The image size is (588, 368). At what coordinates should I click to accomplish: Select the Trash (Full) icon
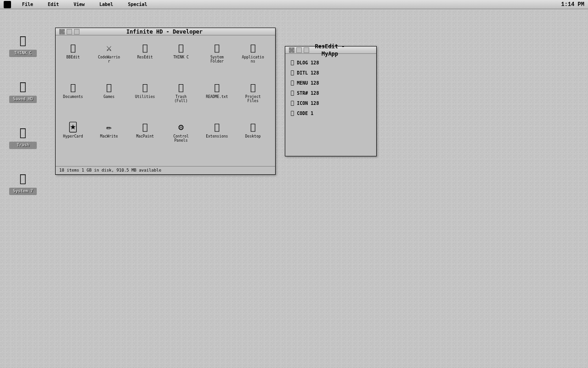click(181, 87)
